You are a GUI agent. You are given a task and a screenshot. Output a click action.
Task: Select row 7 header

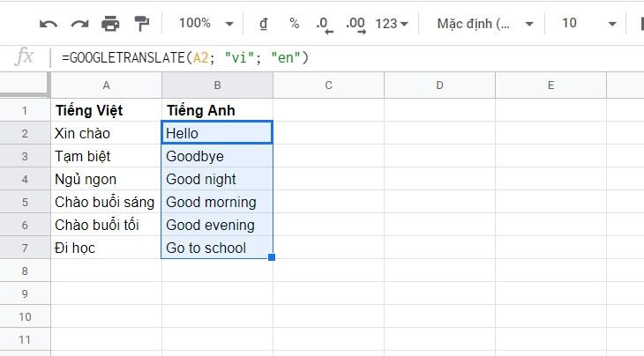(25, 248)
